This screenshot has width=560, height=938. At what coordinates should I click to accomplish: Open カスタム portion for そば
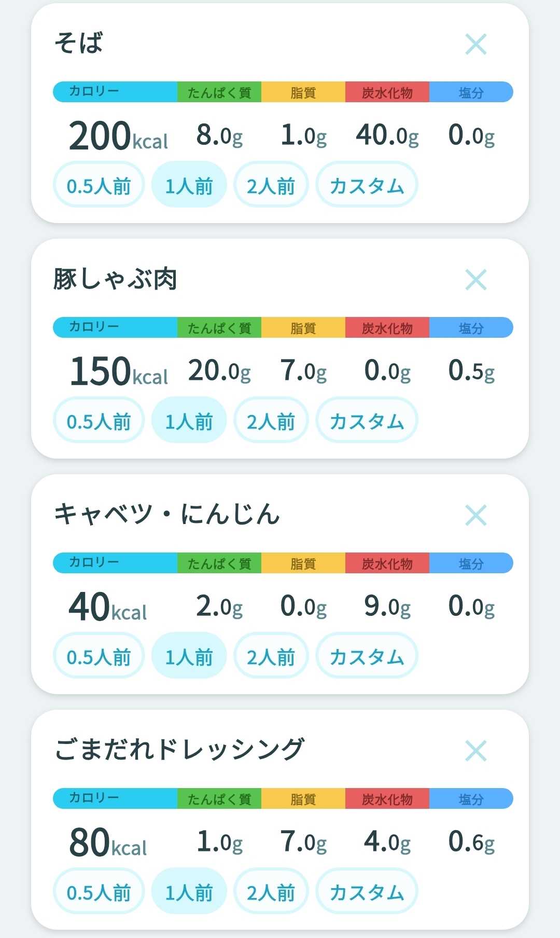click(x=367, y=185)
